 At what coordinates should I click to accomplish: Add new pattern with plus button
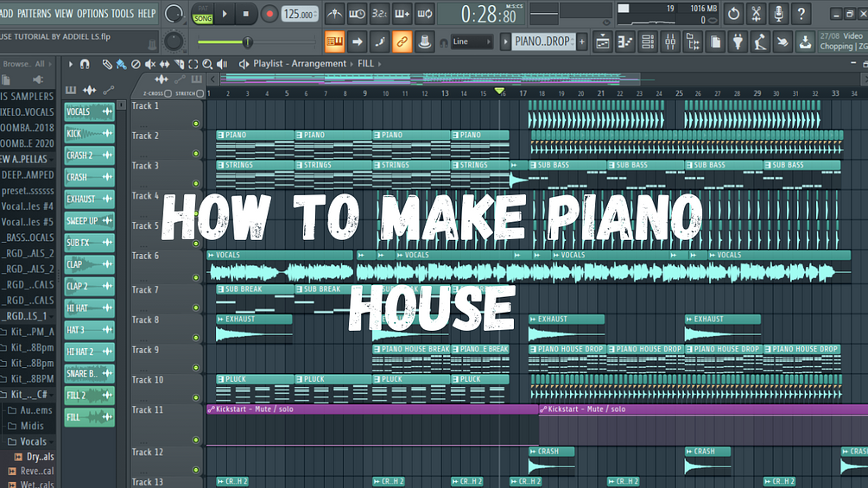click(x=582, y=41)
